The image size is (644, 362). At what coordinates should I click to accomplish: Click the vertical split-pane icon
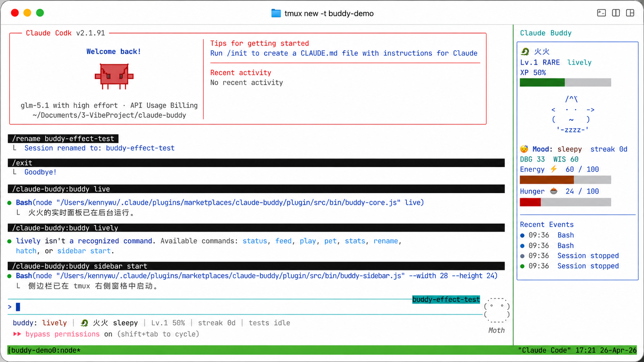[x=615, y=13]
